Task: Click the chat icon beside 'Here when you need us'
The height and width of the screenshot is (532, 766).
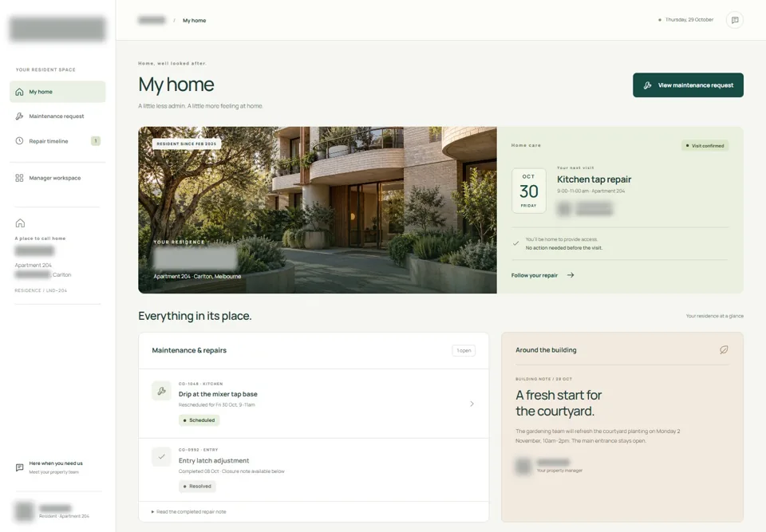Action: (x=19, y=467)
